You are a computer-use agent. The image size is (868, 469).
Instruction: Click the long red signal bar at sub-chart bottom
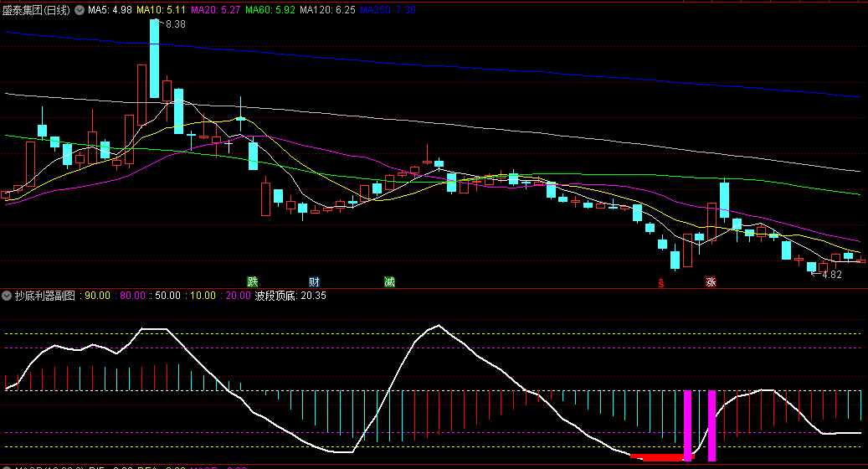[660, 457]
